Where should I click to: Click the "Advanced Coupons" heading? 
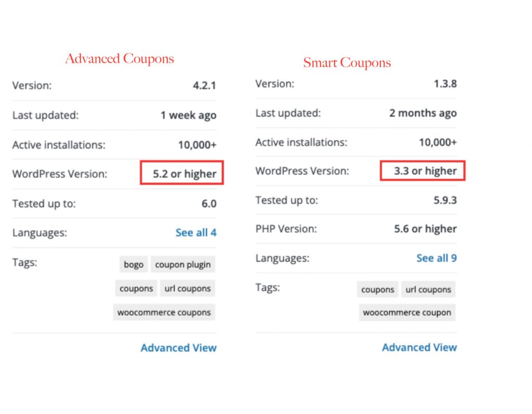coord(119,58)
